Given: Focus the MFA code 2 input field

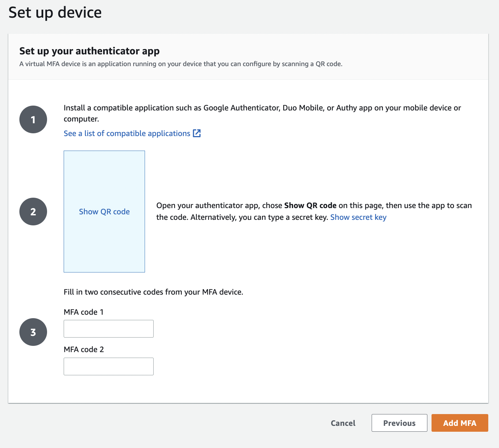Looking at the screenshot, I should coord(108,366).
